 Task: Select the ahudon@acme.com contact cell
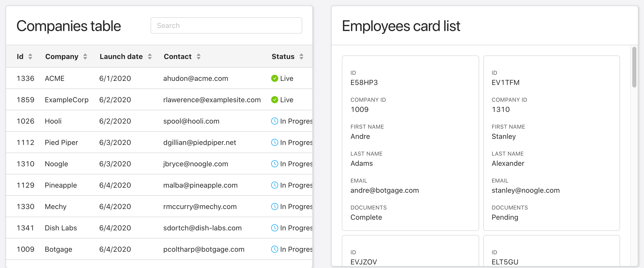196,78
